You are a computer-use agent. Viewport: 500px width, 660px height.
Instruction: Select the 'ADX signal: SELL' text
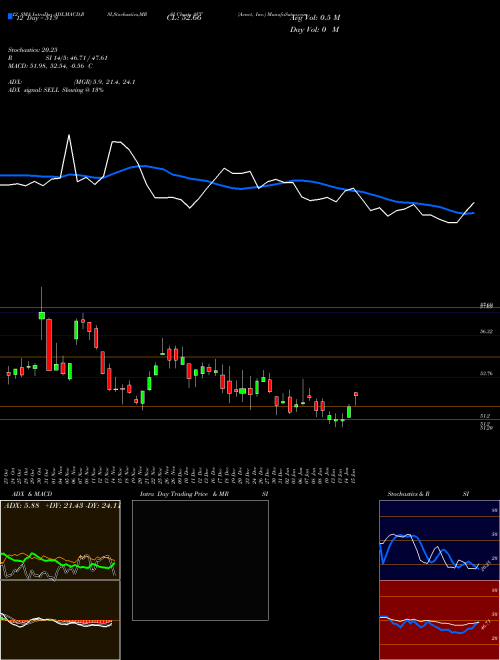(x=34, y=90)
